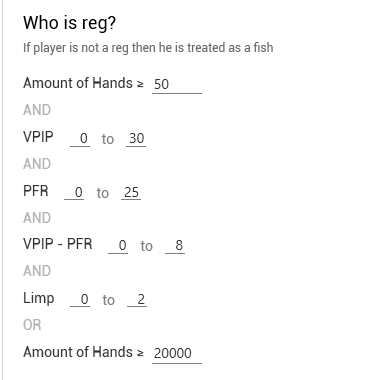Click the first Amount of Hands field showing 50
Screen dimensions: 374x380
(x=177, y=84)
